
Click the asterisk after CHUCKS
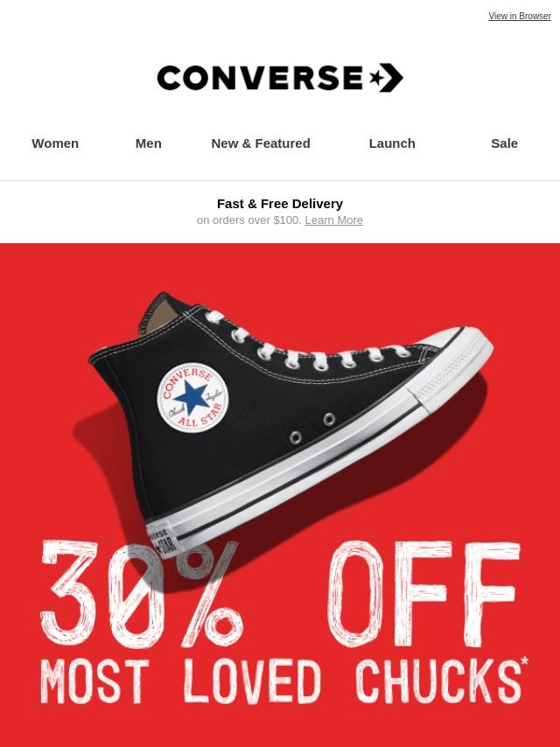point(524,661)
